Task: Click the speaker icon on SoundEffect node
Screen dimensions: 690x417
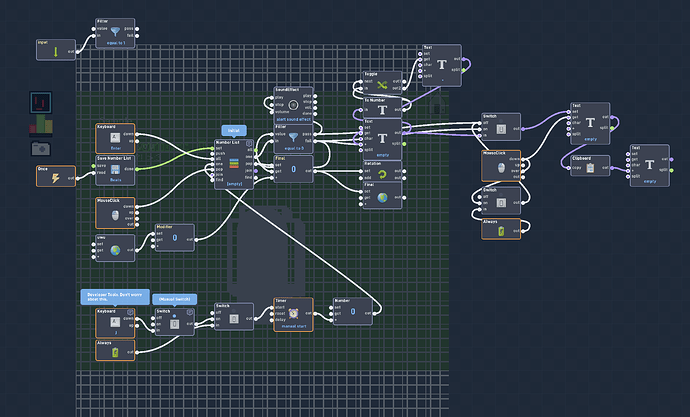Action: [294, 105]
